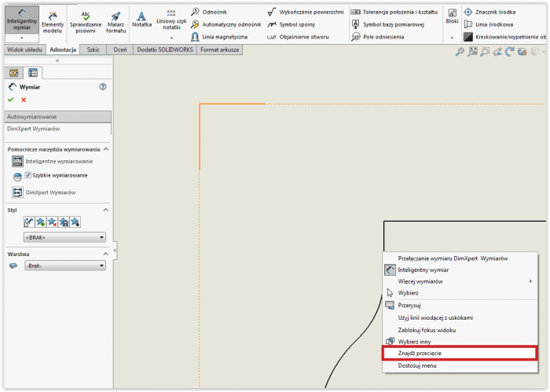Click the delete style star icon
The height and width of the screenshot is (392, 550).
click(53, 222)
